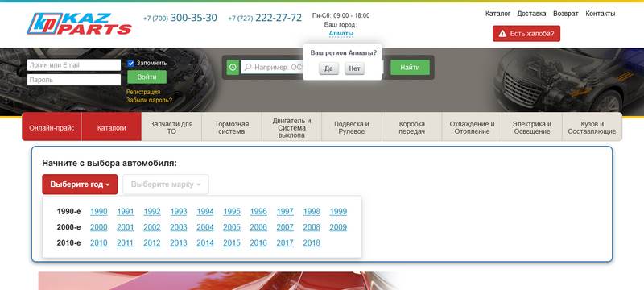Open the Выберите марку dropdown
Viewport: 644px width, 290px height.
[166, 184]
